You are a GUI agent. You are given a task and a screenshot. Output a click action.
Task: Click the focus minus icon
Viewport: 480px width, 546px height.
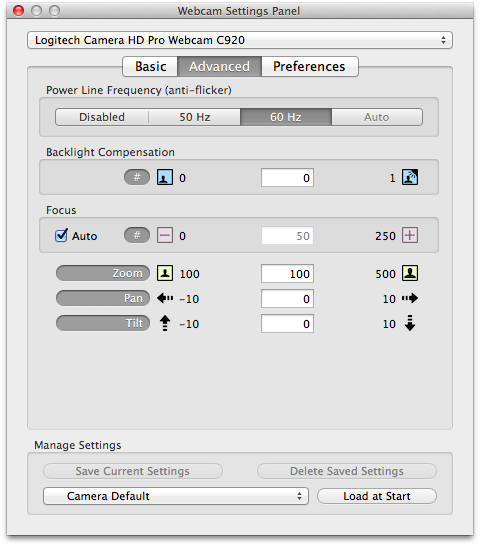point(165,235)
